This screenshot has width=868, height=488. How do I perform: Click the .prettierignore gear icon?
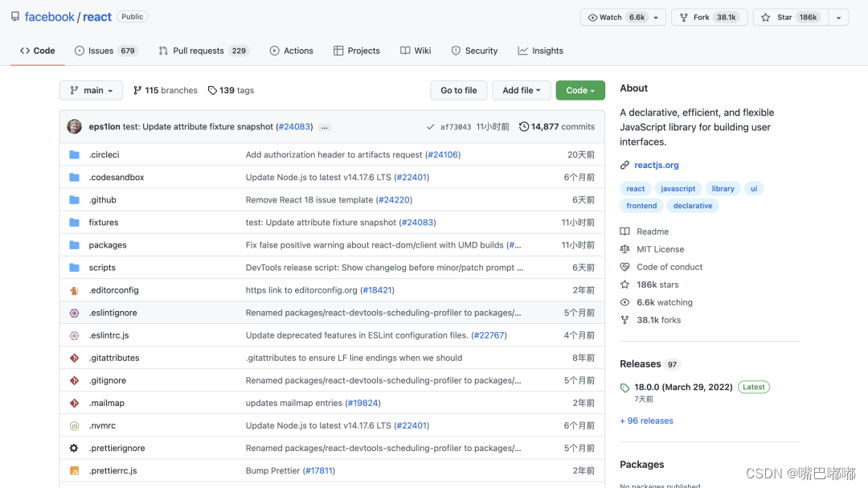click(x=74, y=448)
